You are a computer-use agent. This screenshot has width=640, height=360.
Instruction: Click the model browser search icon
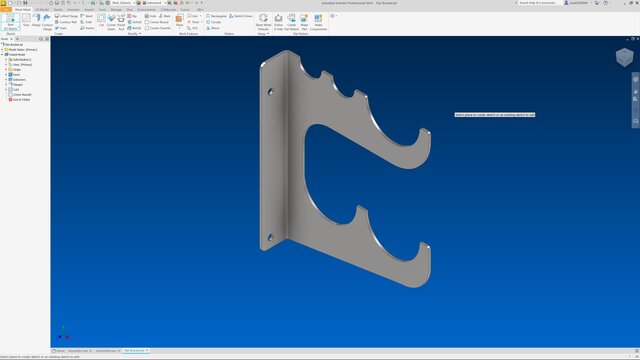coord(41,39)
